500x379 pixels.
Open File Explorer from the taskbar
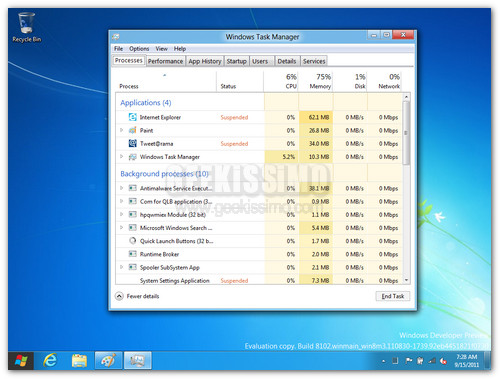(79, 360)
